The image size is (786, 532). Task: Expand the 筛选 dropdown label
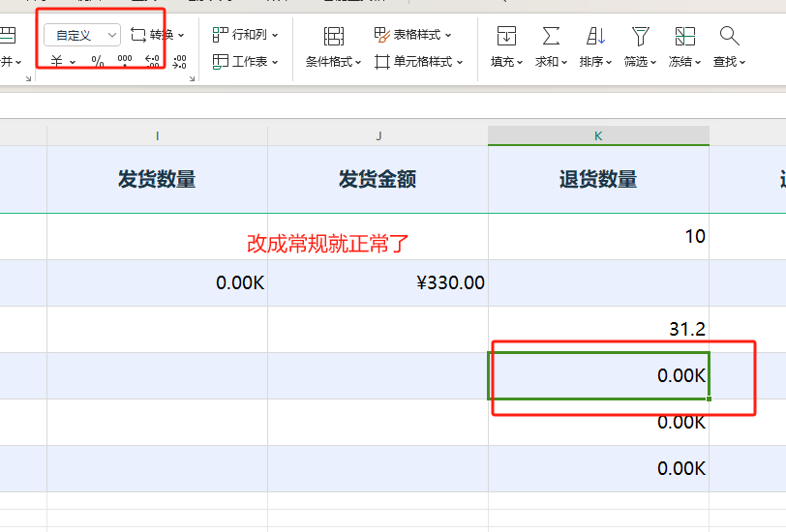(x=640, y=62)
